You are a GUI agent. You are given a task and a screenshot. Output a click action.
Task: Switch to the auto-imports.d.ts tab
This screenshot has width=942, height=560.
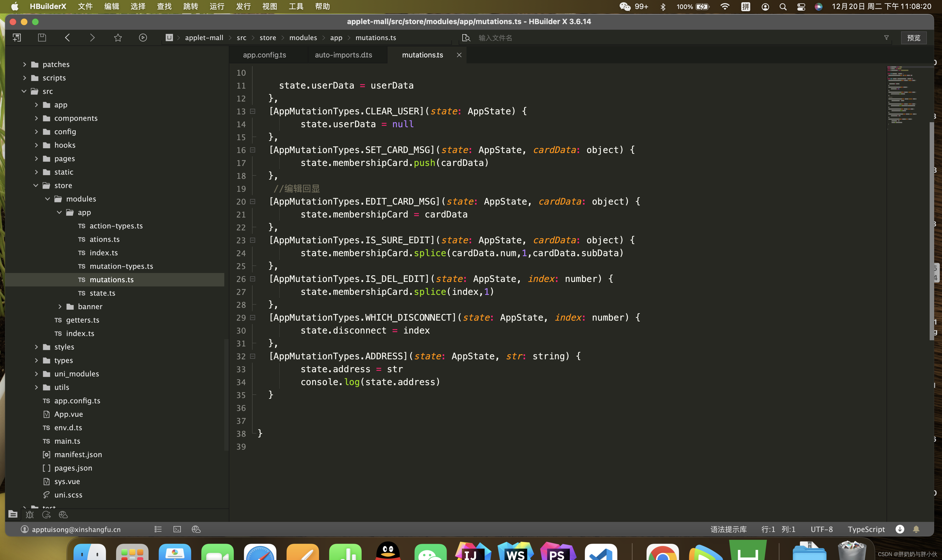pyautogui.click(x=343, y=55)
